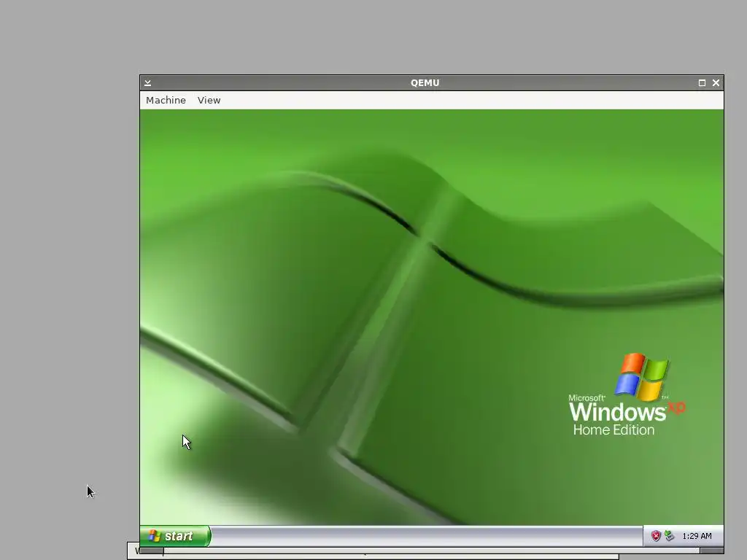Viewport: 747px width, 560px height.
Task: Open the Machine menu in QEMU
Action: click(x=166, y=100)
